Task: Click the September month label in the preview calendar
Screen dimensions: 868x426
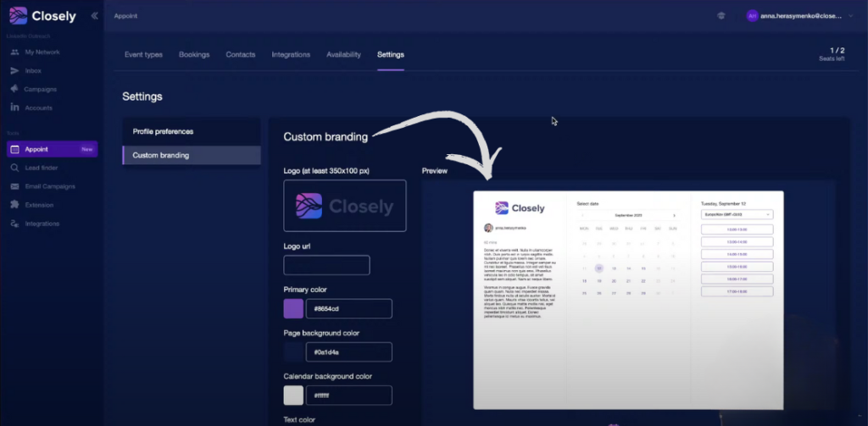Action: pyautogui.click(x=628, y=215)
